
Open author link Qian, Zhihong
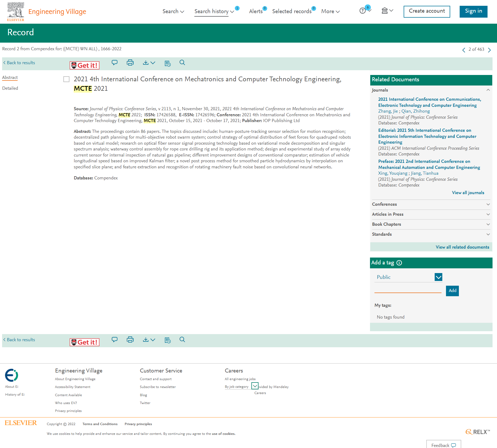click(415, 111)
